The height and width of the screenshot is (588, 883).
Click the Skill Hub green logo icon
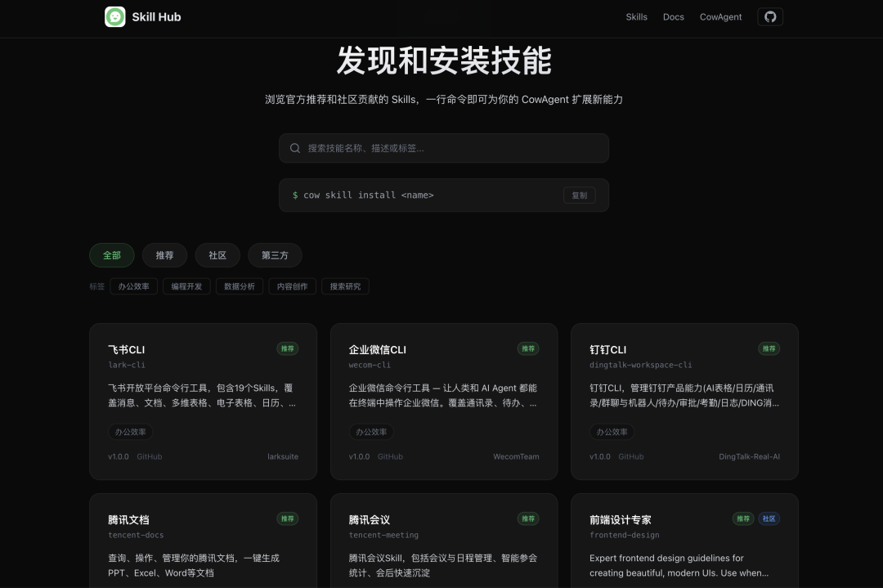[x=115, y=17]
